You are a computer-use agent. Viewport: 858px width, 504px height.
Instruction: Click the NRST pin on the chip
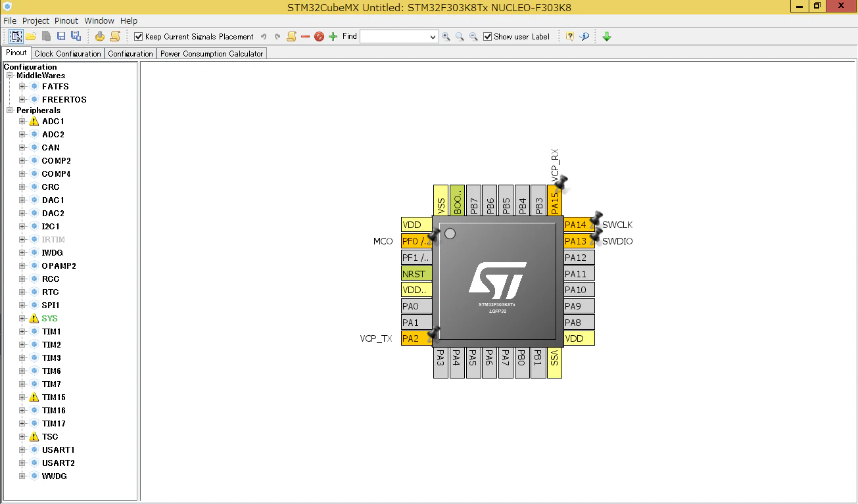(417, 273)
